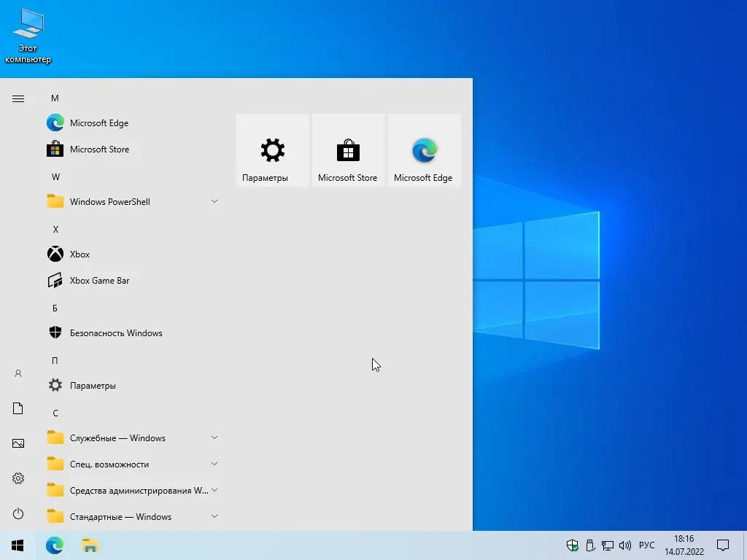
Task: Open Settings gear in Start sidebar
Action: coord(18,478)
